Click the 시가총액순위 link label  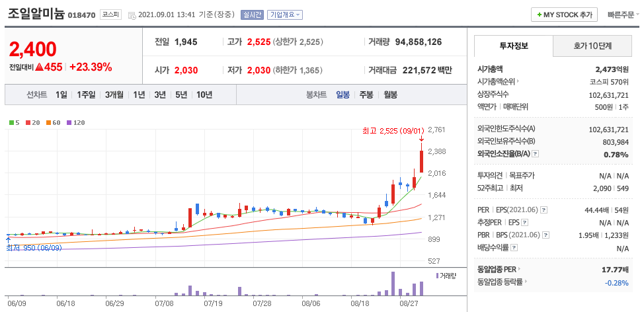[497, 81]
